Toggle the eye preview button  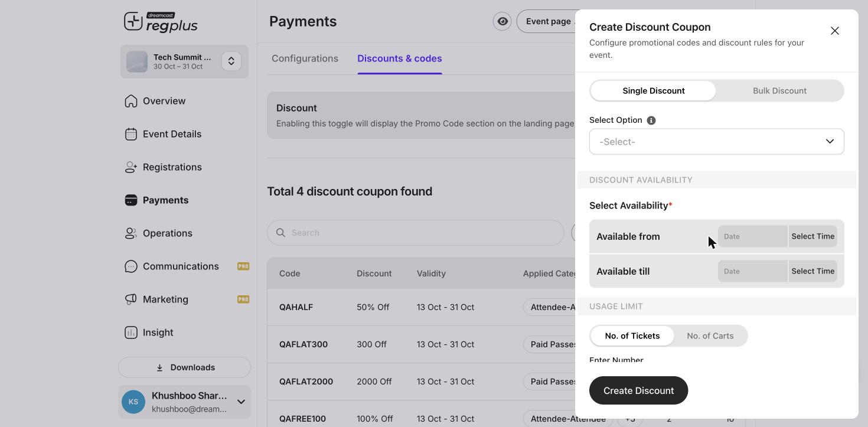502,21
